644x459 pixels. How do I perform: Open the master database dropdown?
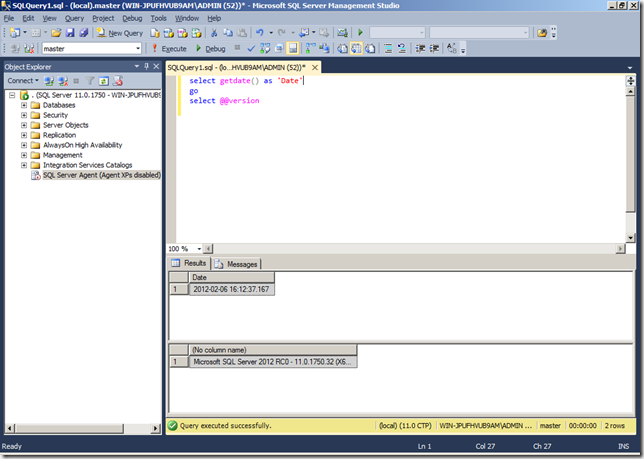(137, 48)
